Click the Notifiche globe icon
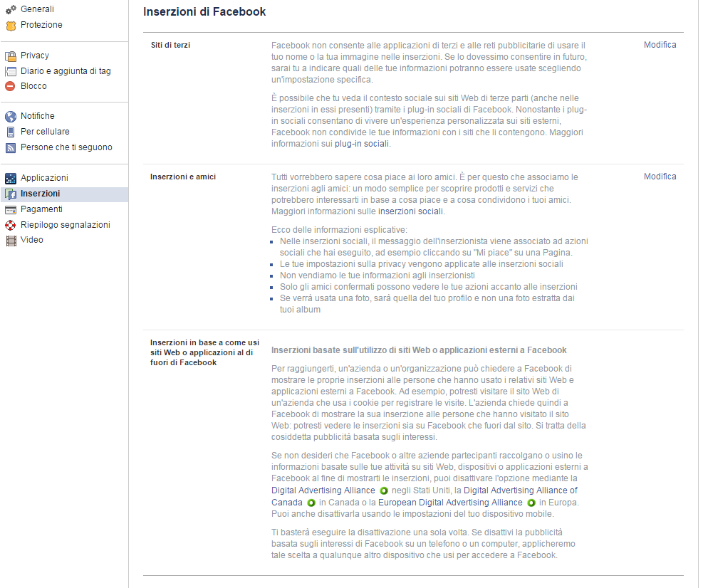Screen dimensions: 703x588 click(11, 117)
